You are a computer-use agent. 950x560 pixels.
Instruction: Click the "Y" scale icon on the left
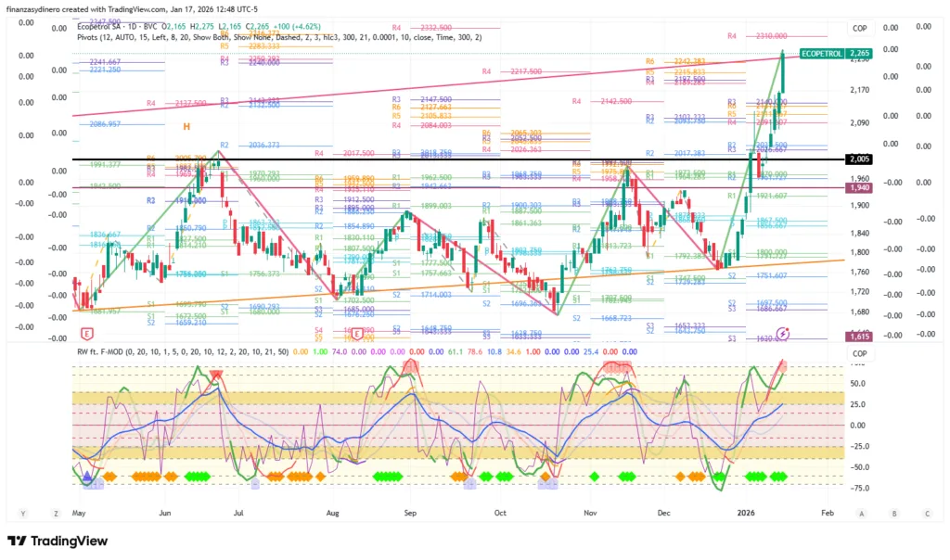click(x=23, y=513)
